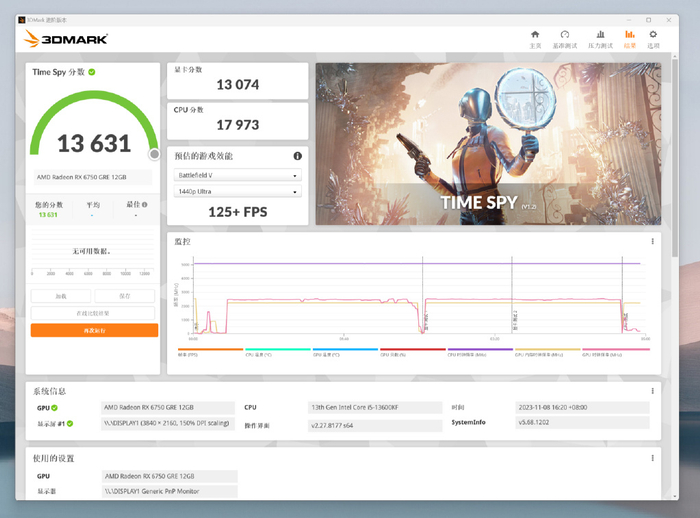The height and width of the screenshot is (518, 700).
Task: Click the Save (保存) button
Action: [125, 296]
